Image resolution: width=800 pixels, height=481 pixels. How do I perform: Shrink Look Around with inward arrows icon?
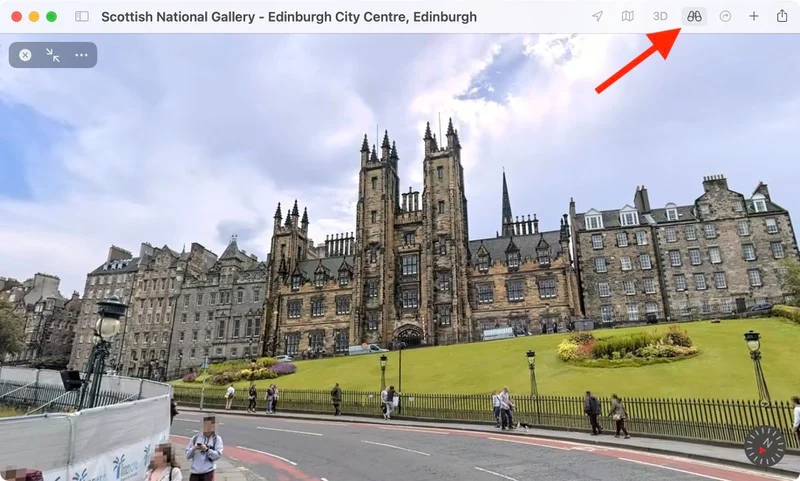tap(53, 55)
